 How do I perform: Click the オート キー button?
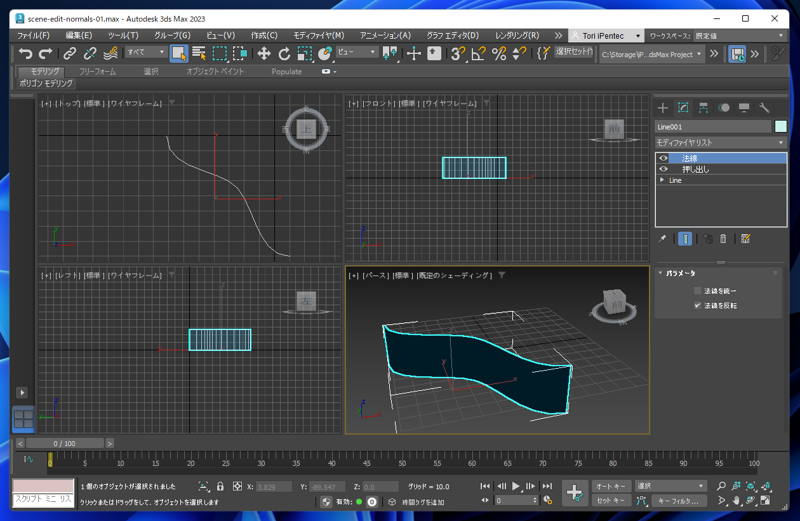point(610,486)
